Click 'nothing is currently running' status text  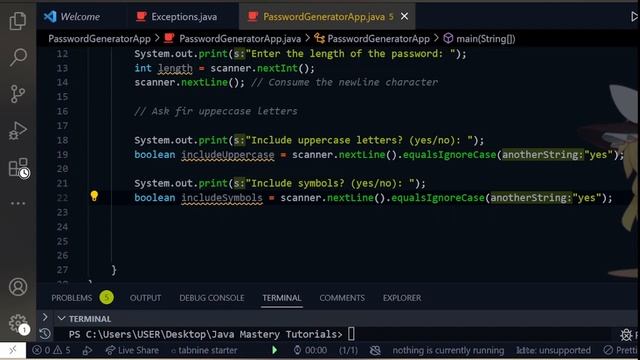pos(448,350)
